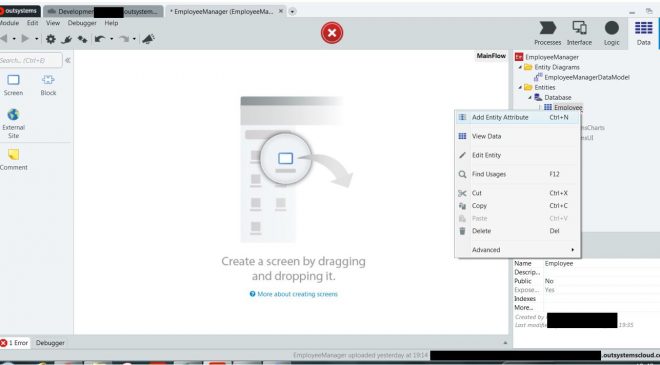Open the Help menu

(x=111, y=23)
